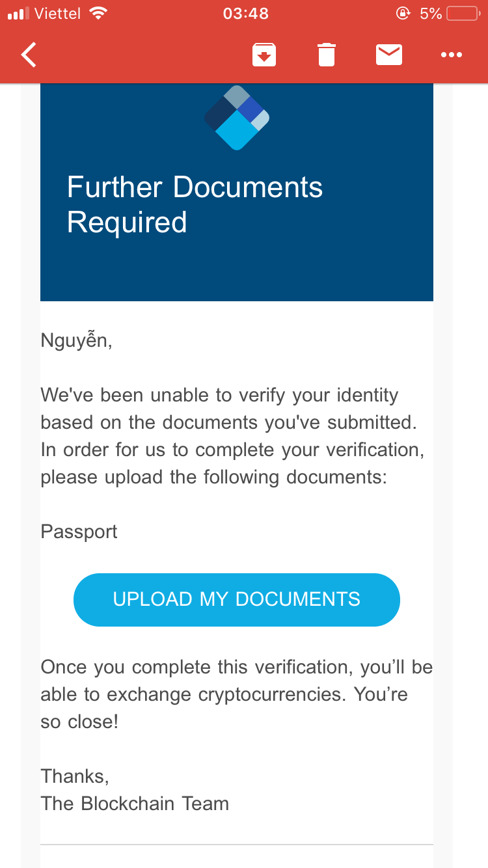488x868 pixels.
Task: Tap the "Once you complete this verification" paragraph
Action: (x=236, y=694)
